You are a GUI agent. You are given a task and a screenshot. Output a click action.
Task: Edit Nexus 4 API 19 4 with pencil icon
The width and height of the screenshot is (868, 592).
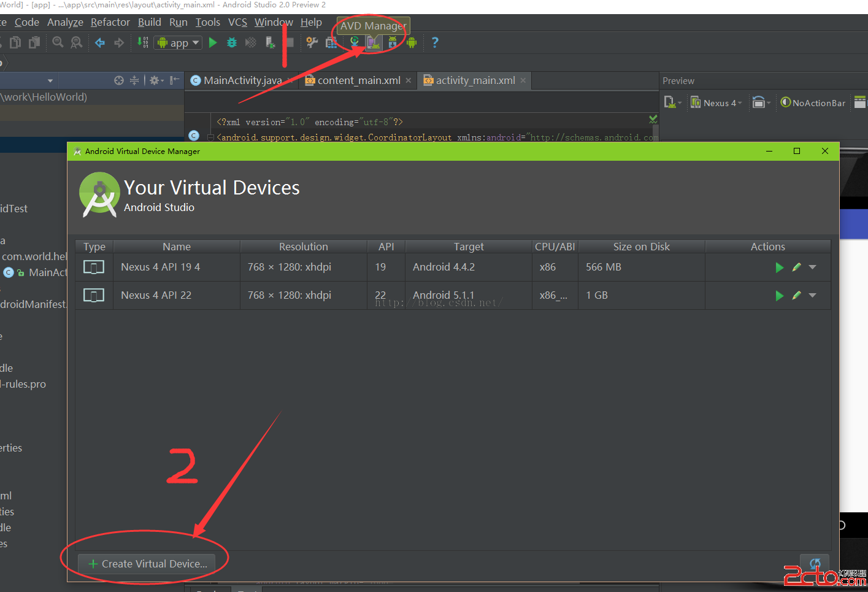pyautogui.click(x=796, y=267)
